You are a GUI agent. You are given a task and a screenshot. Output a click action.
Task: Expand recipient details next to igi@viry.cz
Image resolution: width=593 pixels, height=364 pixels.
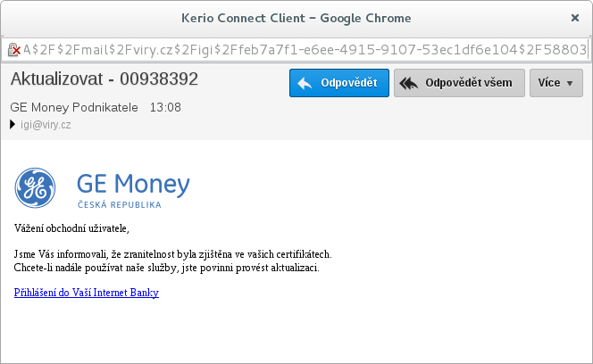[x=13, y=124]
